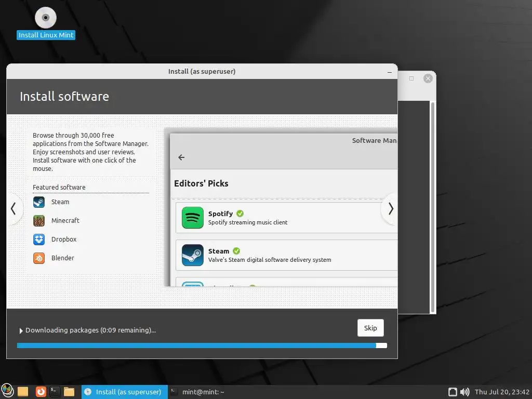
Task: Click the download progress bar
Action: [x=202, y=345]
